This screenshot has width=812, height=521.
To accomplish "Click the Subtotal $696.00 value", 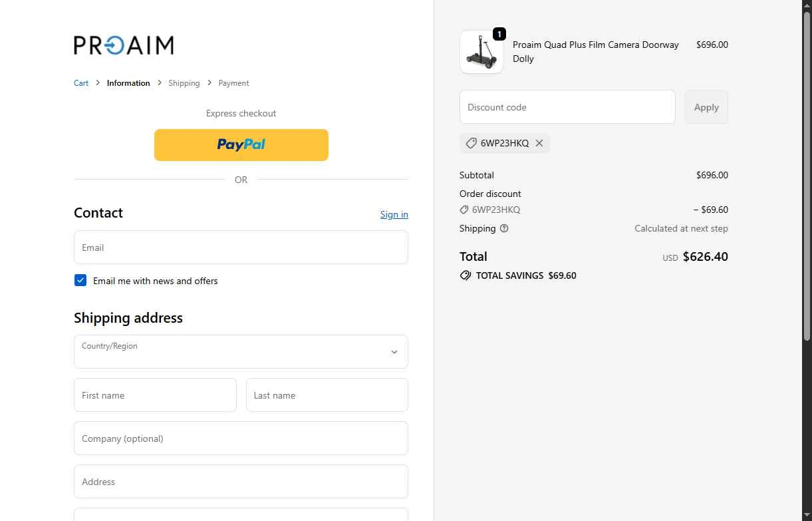I will 712,175.
